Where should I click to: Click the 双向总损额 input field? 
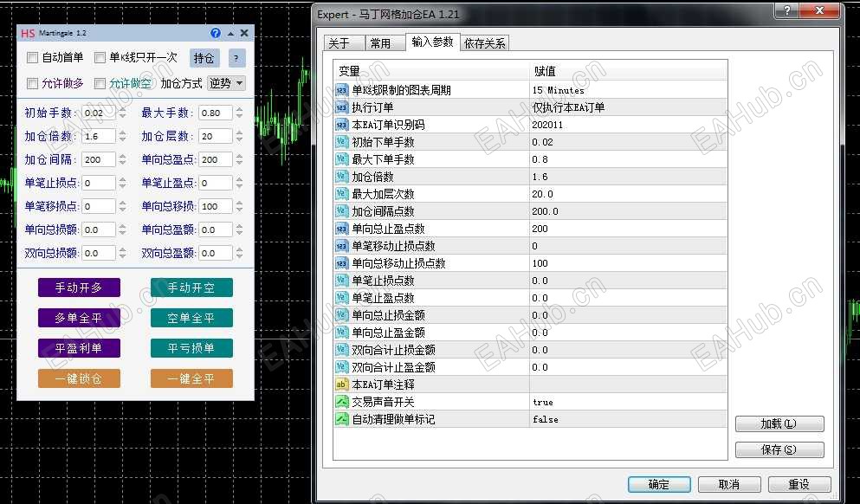tap(99, 253)
